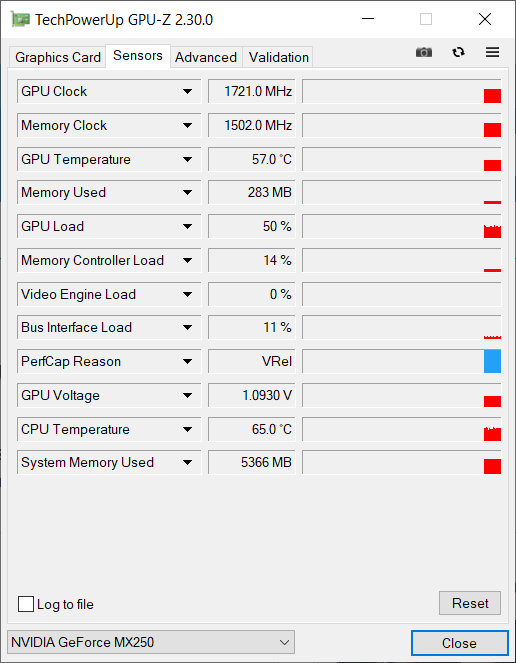The height and width of the screenshot is (663, 516).
Task: Open the Validation tab
Action: (278, 57)
